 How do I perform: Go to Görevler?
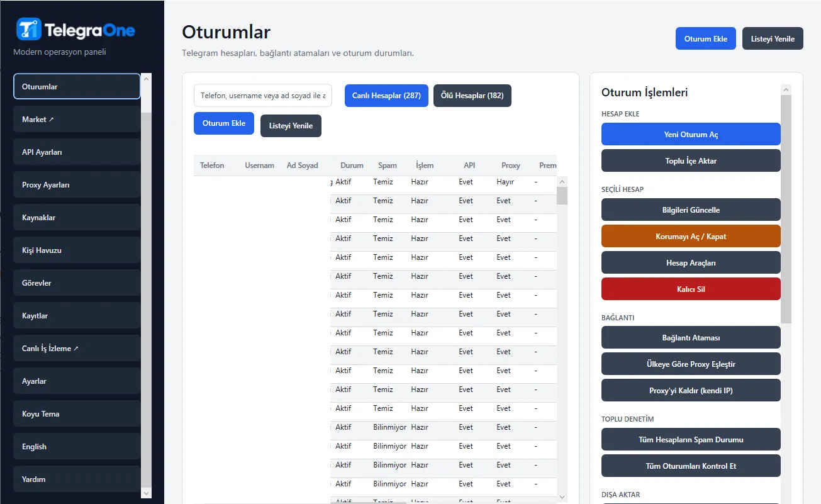click(77, 283)
